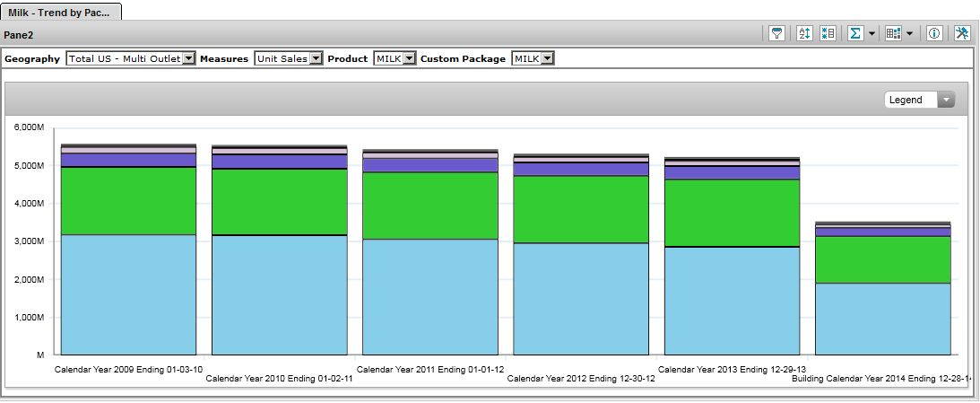Screen dimensions: 980x403
Task: Click the row list layout icon
Action: [x=828, y=33]
